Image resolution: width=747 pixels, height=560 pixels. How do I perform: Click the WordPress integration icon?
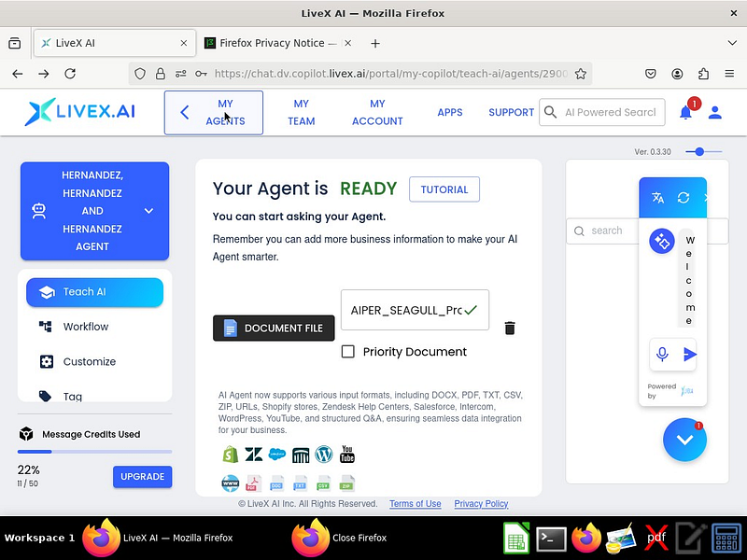point(324,455)
